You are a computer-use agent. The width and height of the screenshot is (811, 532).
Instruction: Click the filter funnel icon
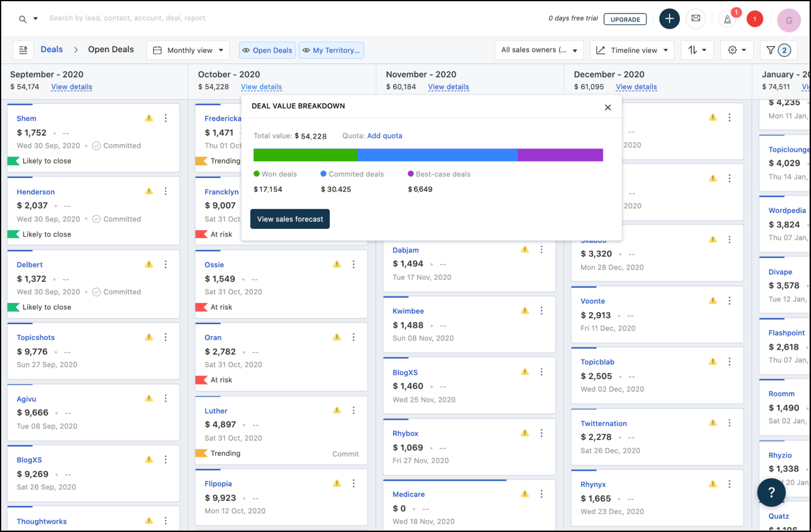coord(770,50)
